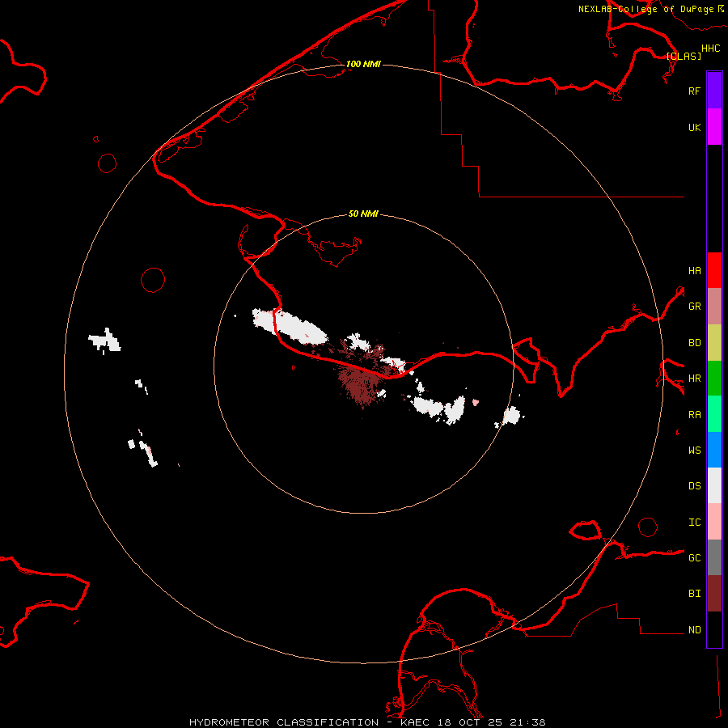Click the 100 NMI range ring label
This screenshot has height=728, width=728.
(363, 64)
